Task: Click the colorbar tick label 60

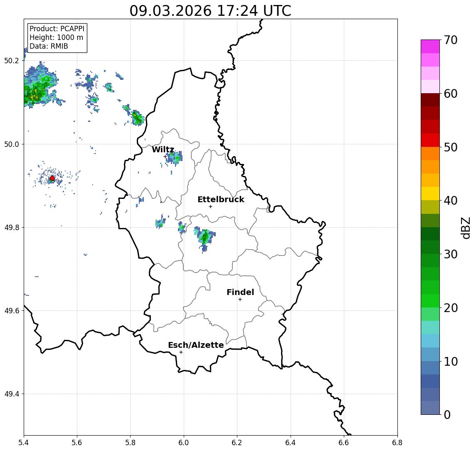Action: click(x=450, y=94)
